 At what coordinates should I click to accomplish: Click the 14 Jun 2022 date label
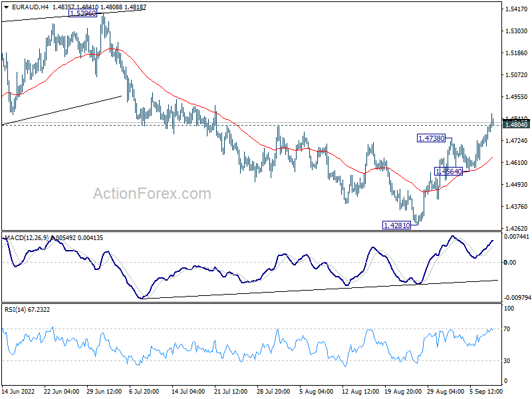click(x=19, y=391)
